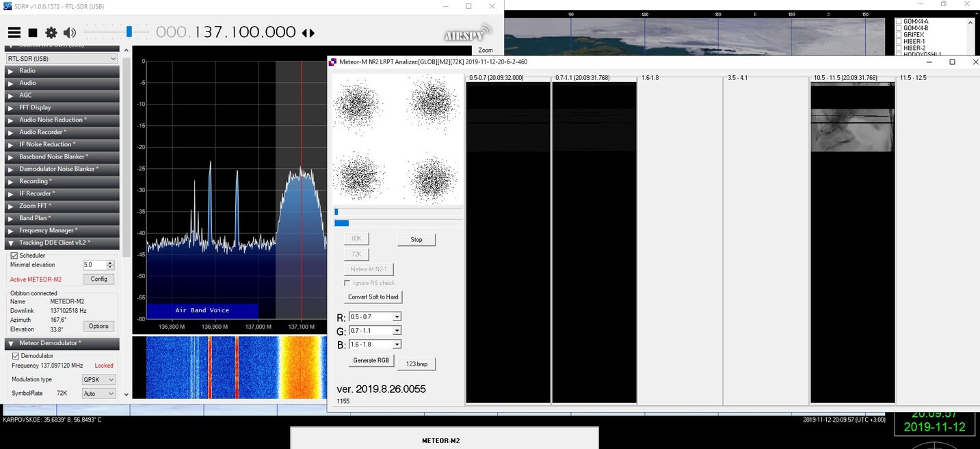Screen dimensions: 980x449
Task: Click the Convert Soft to Hard button
Action: click(373, 297)
